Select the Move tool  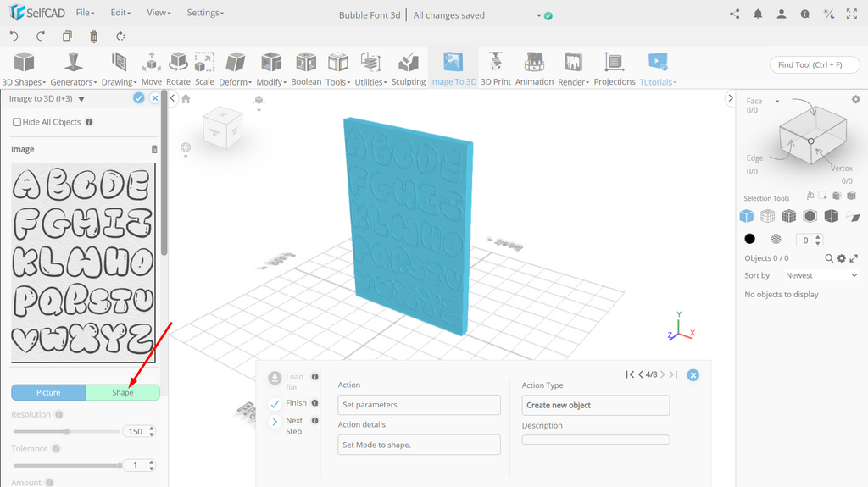tap(151, 69)
